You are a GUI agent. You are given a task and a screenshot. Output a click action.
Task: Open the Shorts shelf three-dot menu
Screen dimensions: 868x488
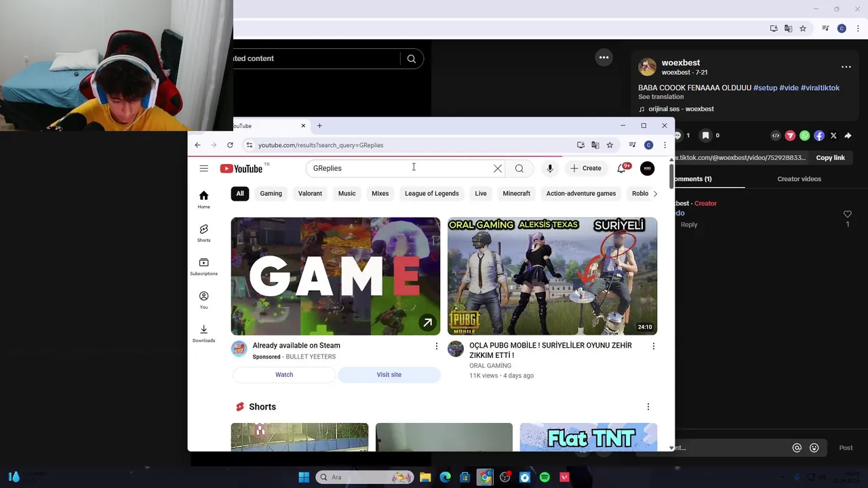click(x=648, y=407)
